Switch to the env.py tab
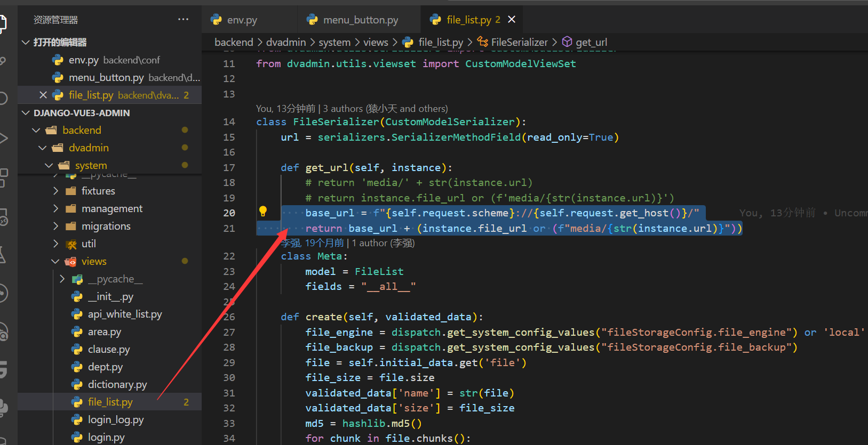 (x=242, y=20)
